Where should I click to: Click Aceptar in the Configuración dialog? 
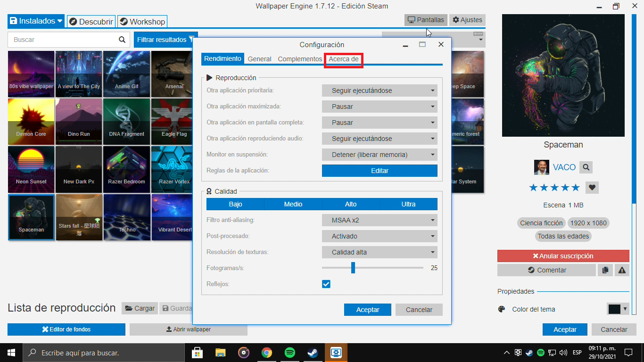pyautogui.click(x=368, y=310)
